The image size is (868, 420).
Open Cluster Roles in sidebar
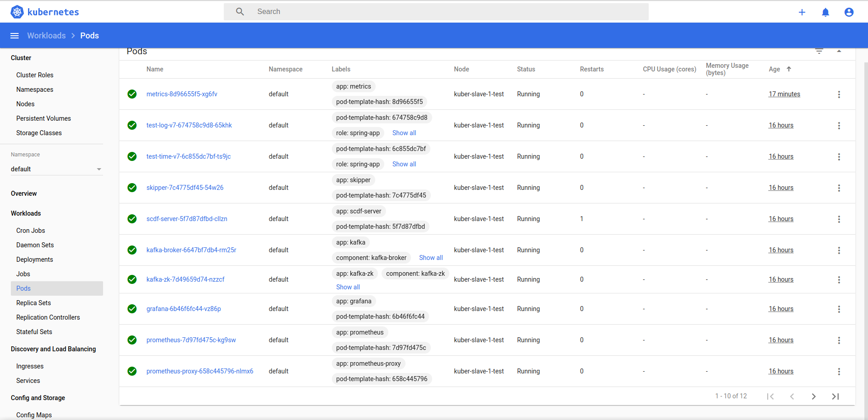(35, 75)
